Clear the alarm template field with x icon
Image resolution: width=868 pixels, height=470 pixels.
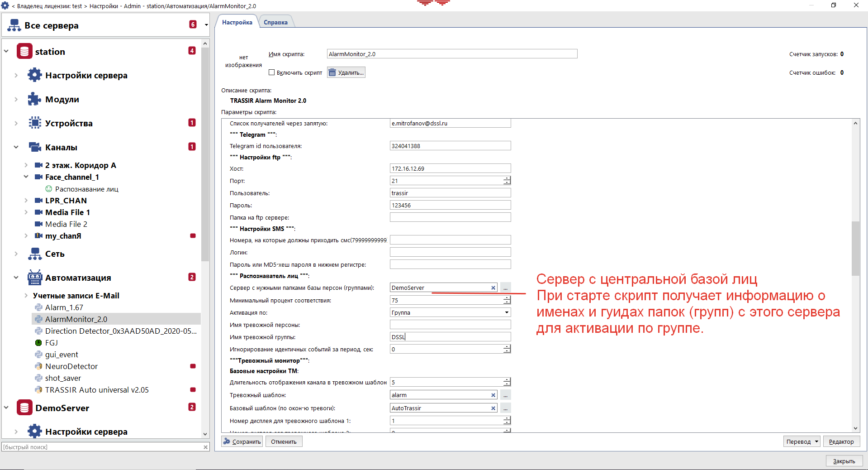click(493, 395)
